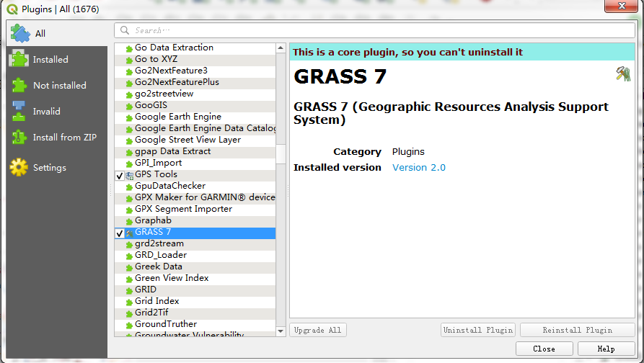
Task: Select Go2NextFeaturePlus in the list
Action: pyautogui.click(x=195, y=82)
